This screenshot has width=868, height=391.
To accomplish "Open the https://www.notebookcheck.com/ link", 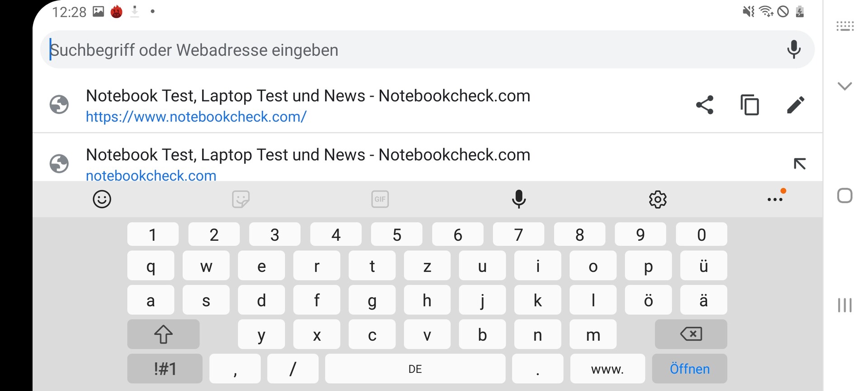I will pos(196,117).
